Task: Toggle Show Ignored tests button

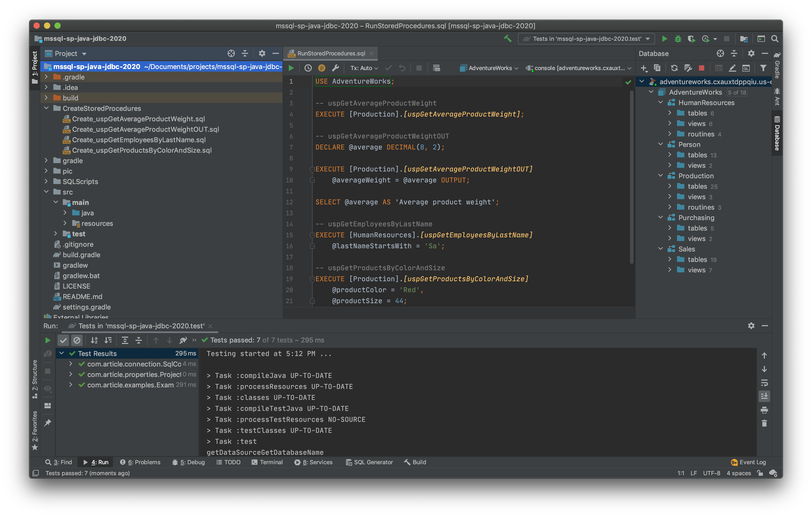Action: tap(77, 340)
